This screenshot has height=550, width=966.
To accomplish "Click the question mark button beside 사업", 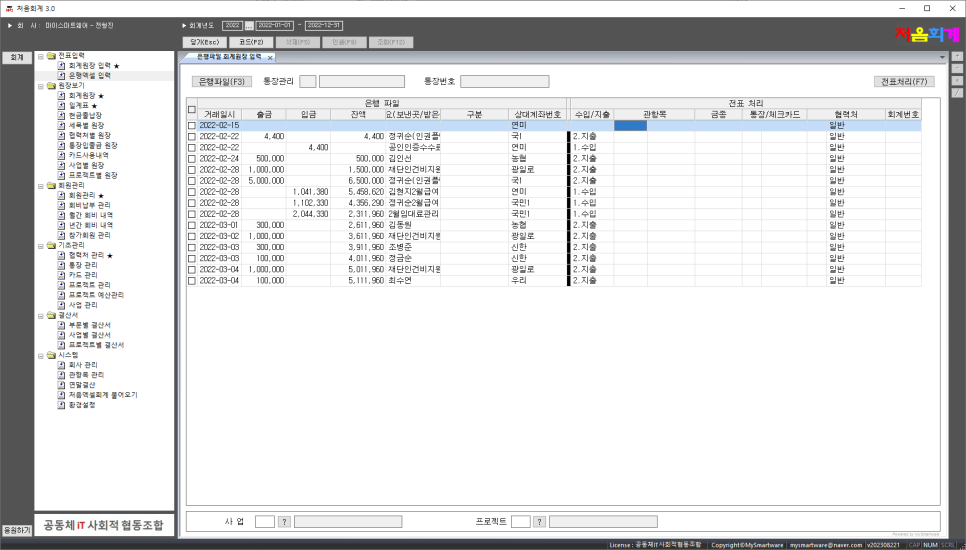I will tap(284, 521).
